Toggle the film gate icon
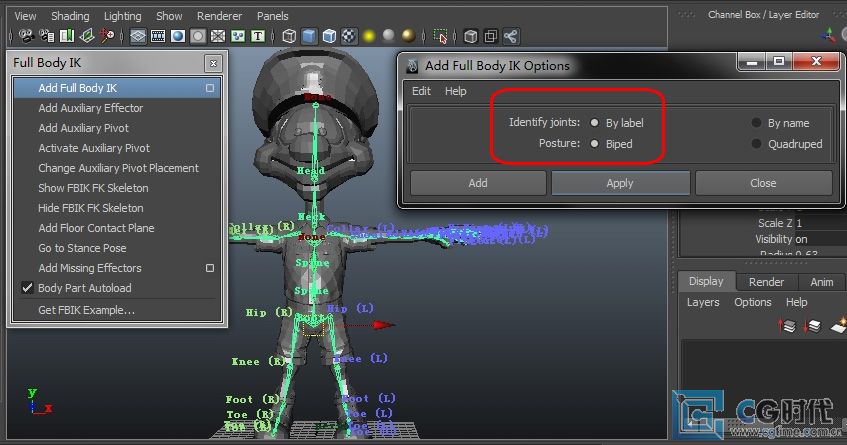Viewport: 847px width, 445px height. 158,36
